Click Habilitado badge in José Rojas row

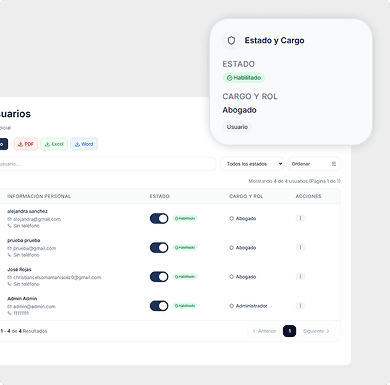[x=185, y=277]
